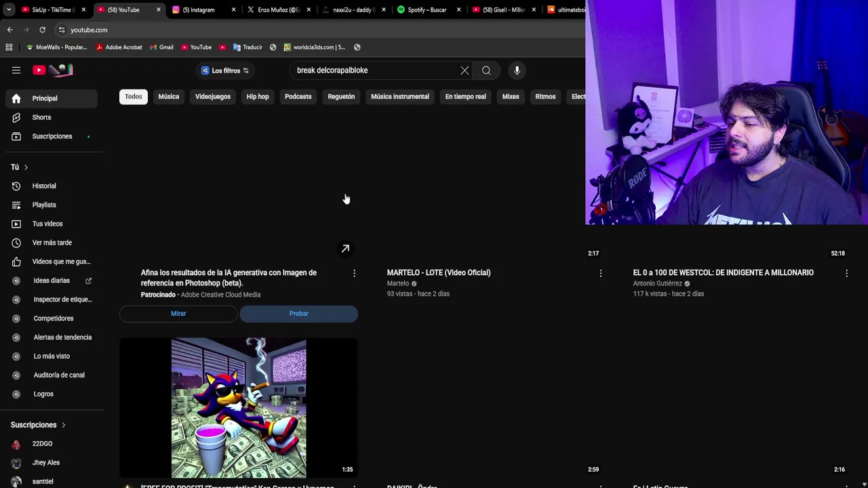Go to Principal in the sidebar
868x488 pixels.
pos(52,98)
